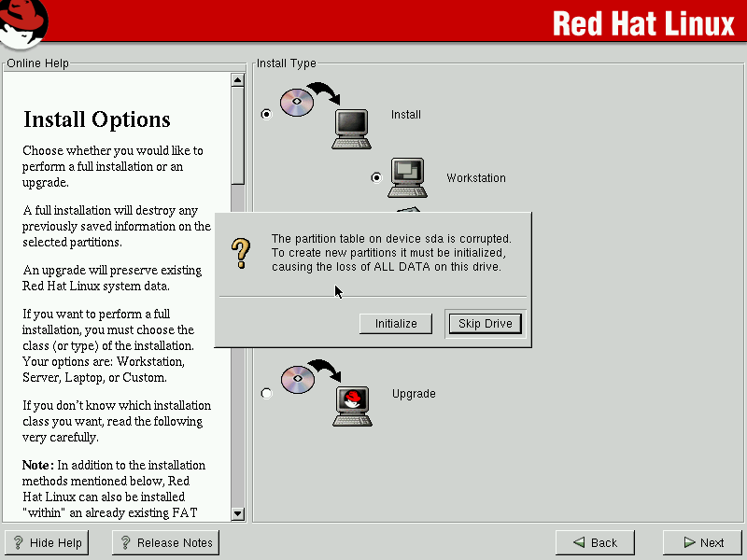
Task: Click the "Workstation" label text
Action: click(x=476, y=178)
